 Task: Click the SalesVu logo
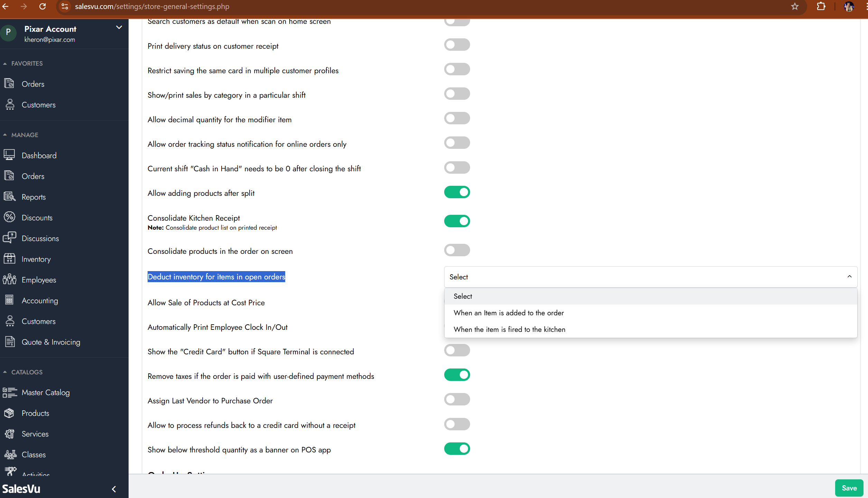click(21, 489)
